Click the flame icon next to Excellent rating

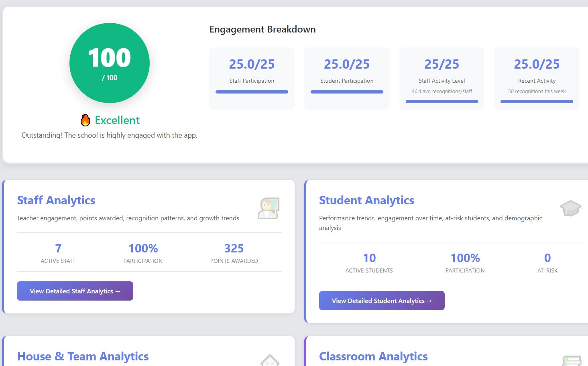(85, 119)
